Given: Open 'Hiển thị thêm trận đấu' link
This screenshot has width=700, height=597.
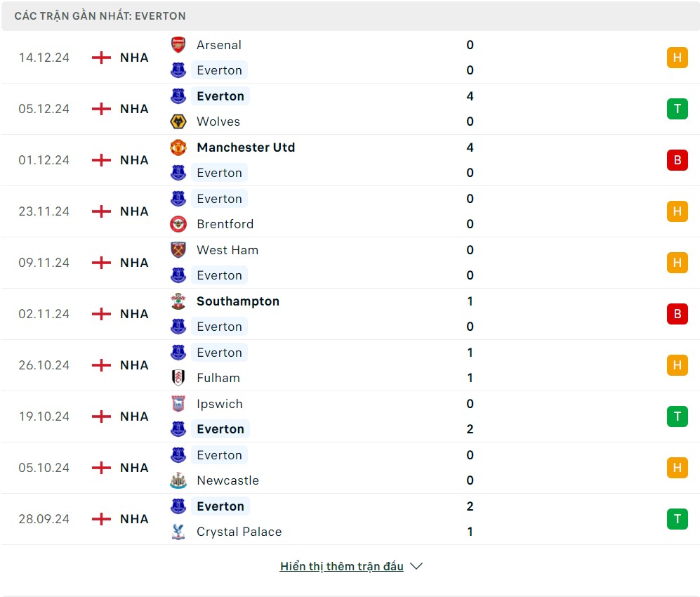Looking at the screenshot, I should (x=341, y=566).
